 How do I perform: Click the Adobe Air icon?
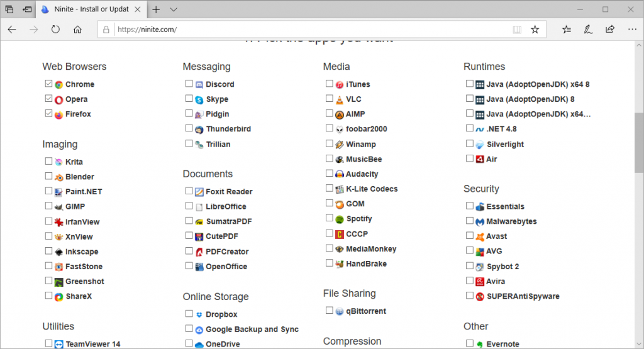click(x=480, y=159)
